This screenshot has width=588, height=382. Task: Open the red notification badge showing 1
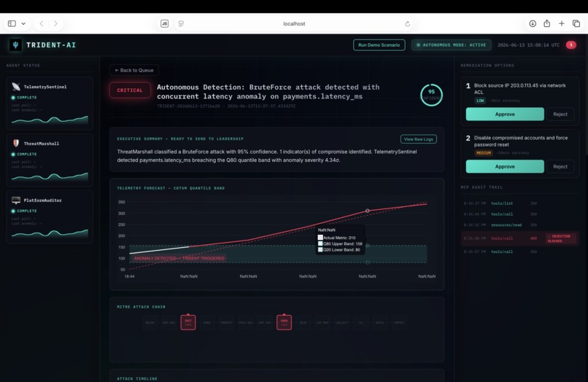pyautogui.click(x=570, y=45)
